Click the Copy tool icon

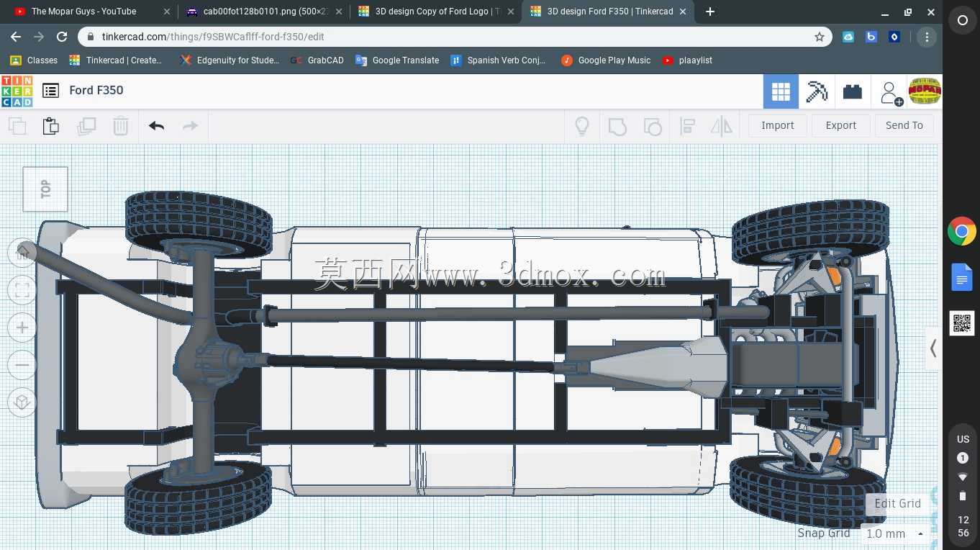coord(17,126)
